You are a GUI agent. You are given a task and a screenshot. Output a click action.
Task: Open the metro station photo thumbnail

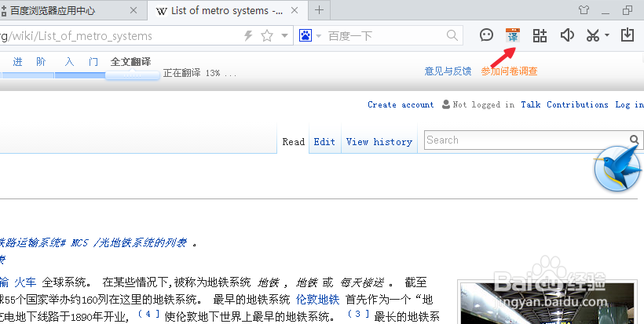tap(548, 304)
